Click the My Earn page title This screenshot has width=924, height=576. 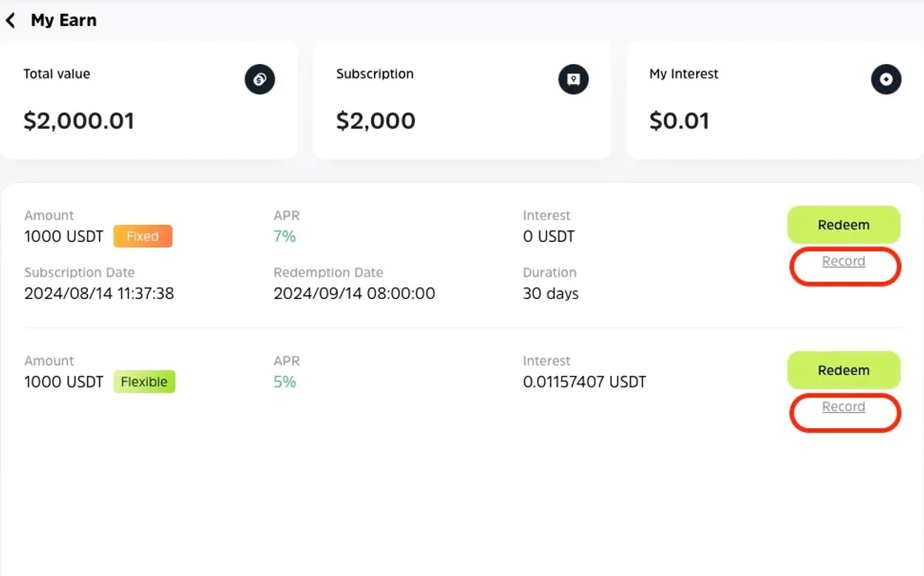pyautogui.click(x=64, y=21)
